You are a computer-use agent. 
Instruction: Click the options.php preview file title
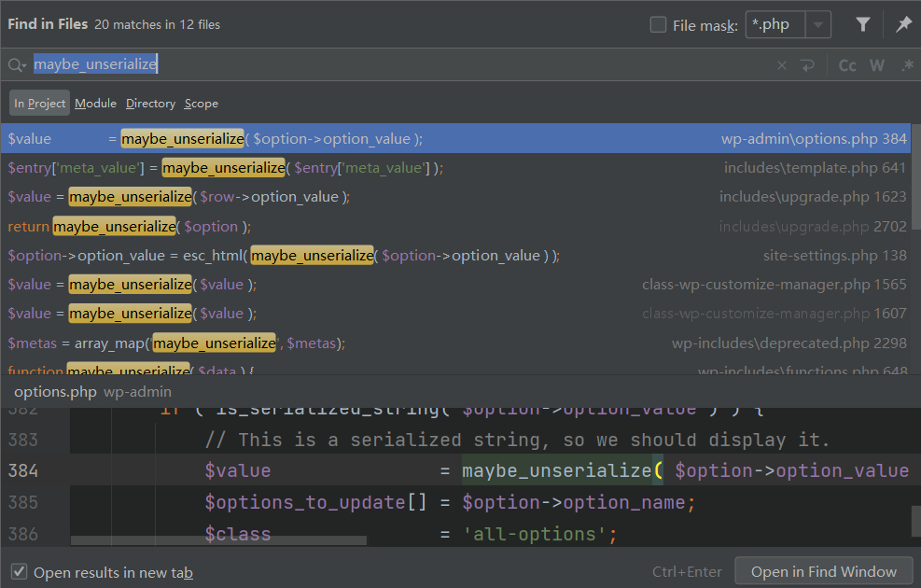tap(55, 392)
